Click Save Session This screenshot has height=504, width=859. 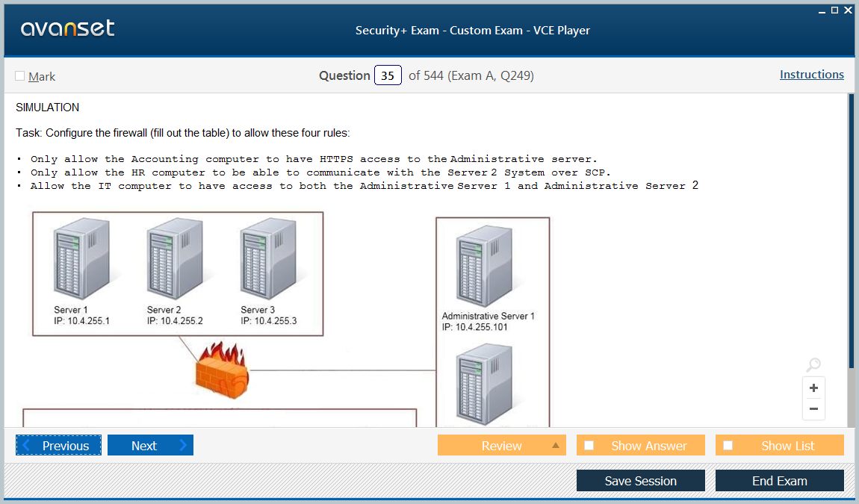click(640, 480)
